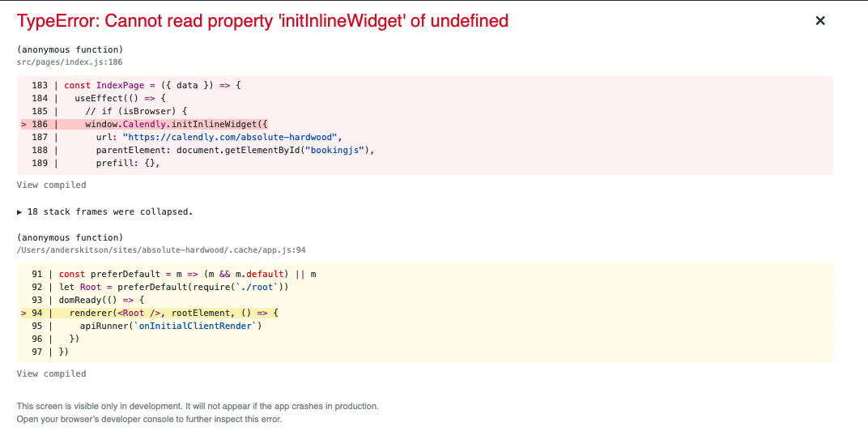Expand the 18 collapsed stack frames
The height and width of the screenshot is (448, 868).
(x=104, y=211)
